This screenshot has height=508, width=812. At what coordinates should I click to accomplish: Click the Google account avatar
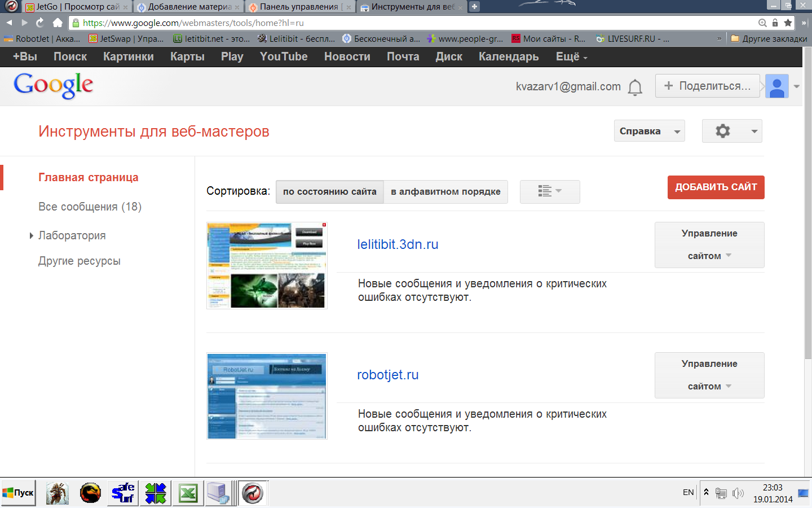[776, 86]
